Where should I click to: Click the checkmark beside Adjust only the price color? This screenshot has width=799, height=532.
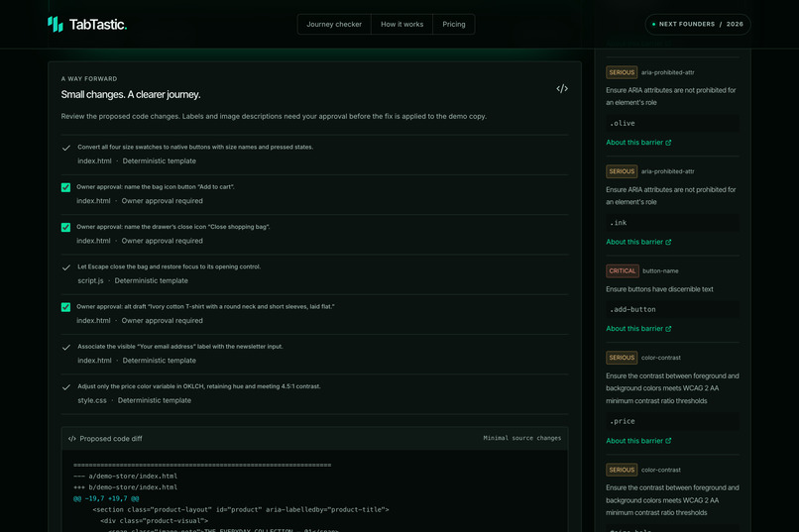tap(66, 387)
